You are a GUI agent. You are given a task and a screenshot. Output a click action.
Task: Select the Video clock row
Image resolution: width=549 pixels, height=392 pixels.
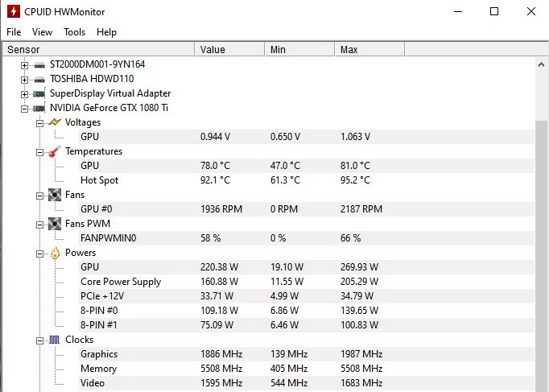point(307,383)
